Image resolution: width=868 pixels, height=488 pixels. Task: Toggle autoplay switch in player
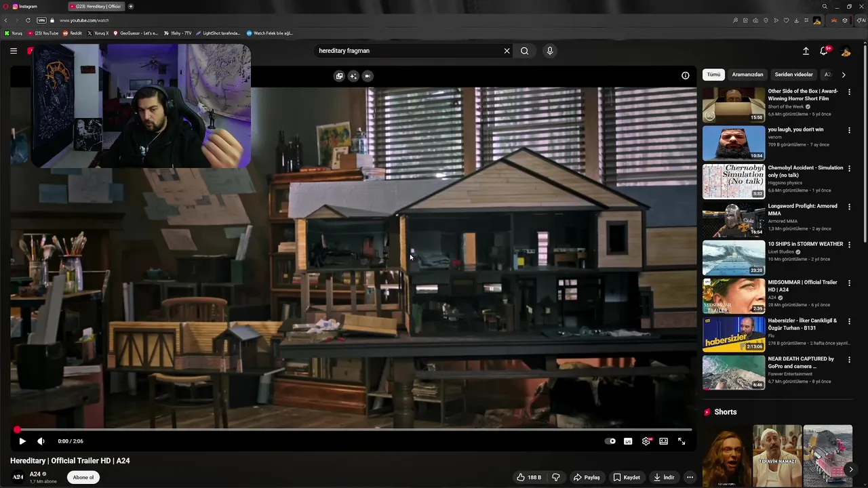(610, 441)
